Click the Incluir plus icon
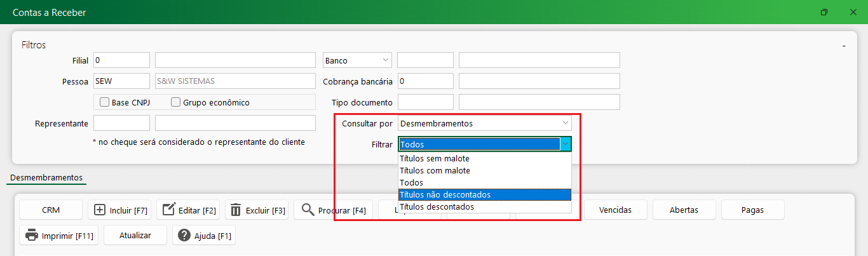The height and width of the screenshot is (256, 868). click(x=100, y=210)
